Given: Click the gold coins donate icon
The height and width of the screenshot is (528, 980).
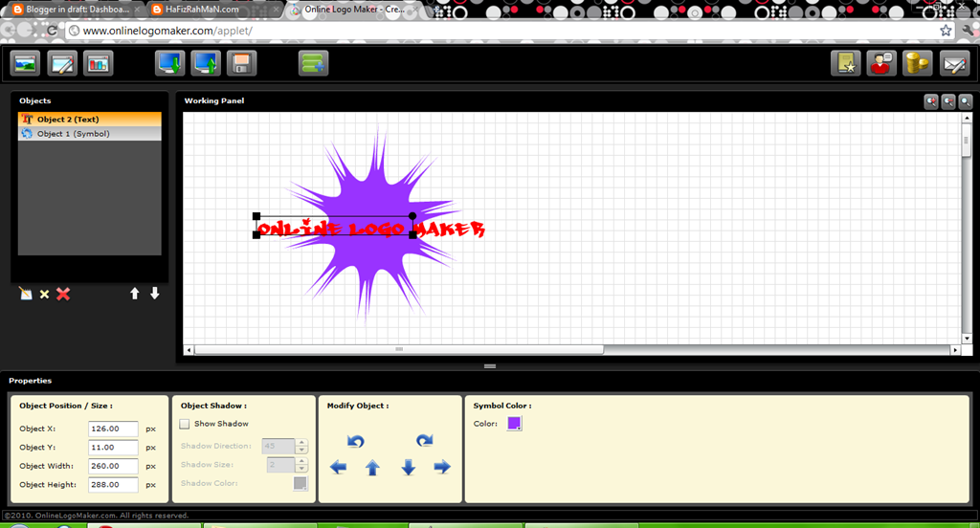Looking at the screenshot, I should [x=918, y=64].
